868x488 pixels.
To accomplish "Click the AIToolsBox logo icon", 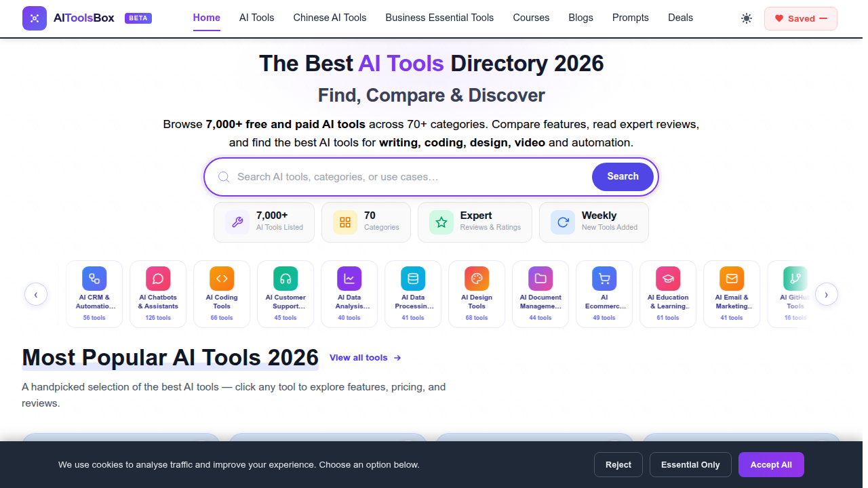I will [35, 18].
